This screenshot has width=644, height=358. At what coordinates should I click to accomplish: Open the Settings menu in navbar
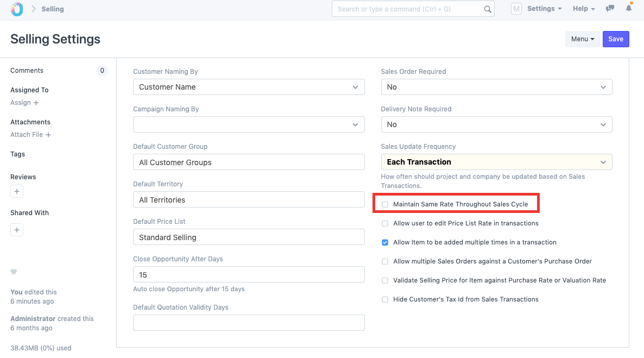point(544,9)
